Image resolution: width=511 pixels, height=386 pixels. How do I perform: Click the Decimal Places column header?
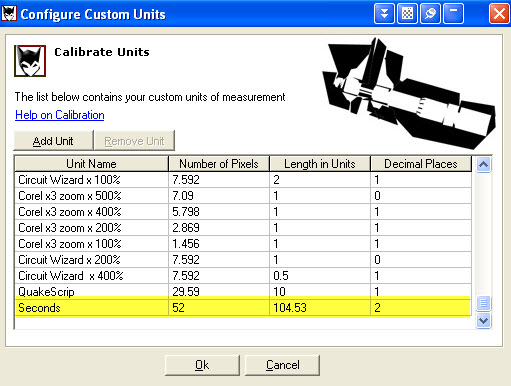tap(421, 164)
